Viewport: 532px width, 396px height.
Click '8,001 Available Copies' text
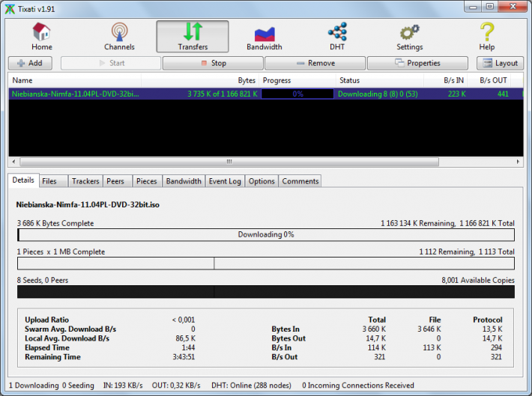click(x=478, y=281)
